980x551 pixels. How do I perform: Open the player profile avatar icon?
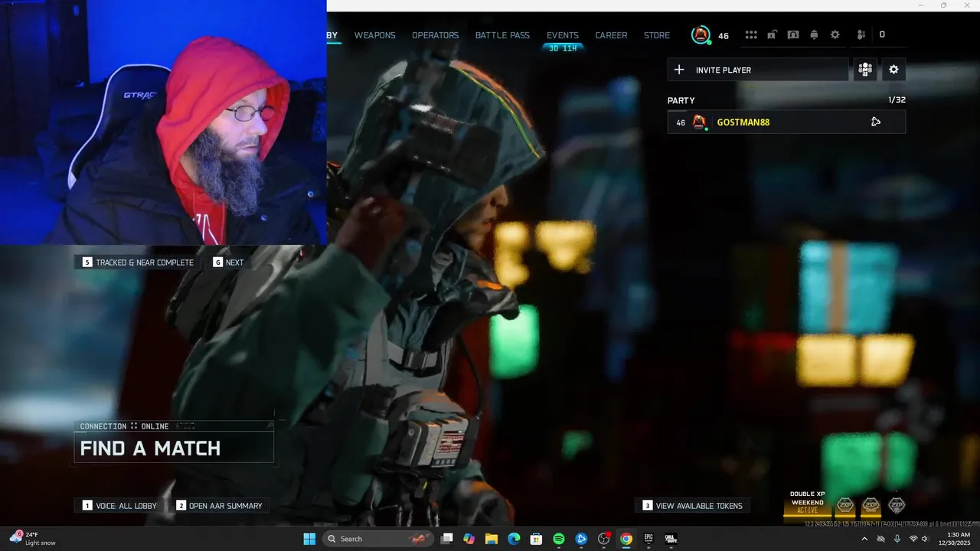tap(701, 34)
